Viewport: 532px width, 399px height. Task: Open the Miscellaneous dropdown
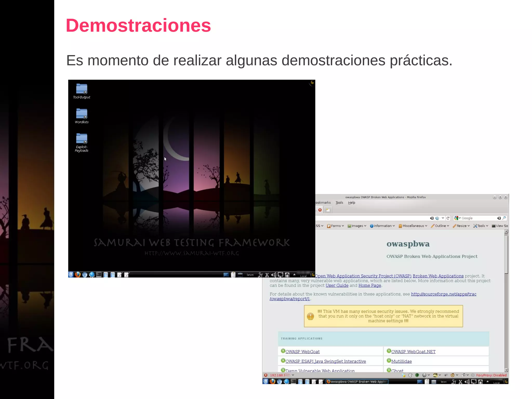coord(413,226)
